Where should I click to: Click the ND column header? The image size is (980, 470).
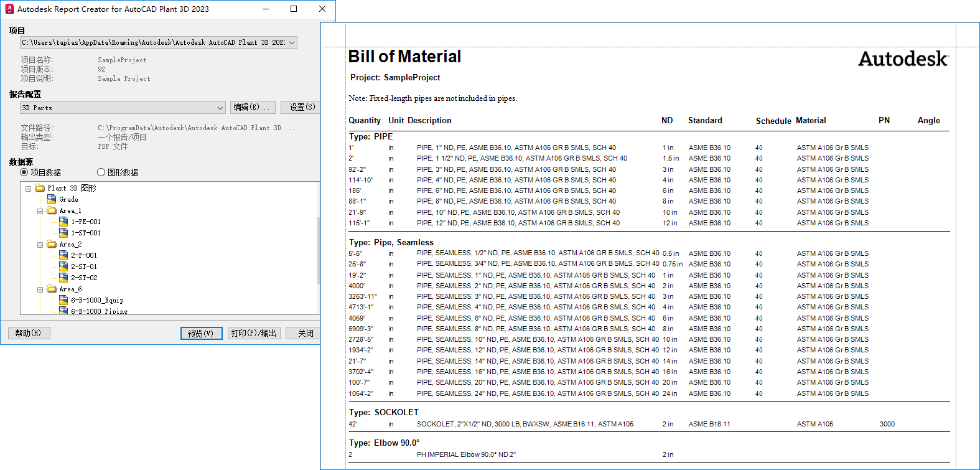pyautogui.click(x=667, y=120)
